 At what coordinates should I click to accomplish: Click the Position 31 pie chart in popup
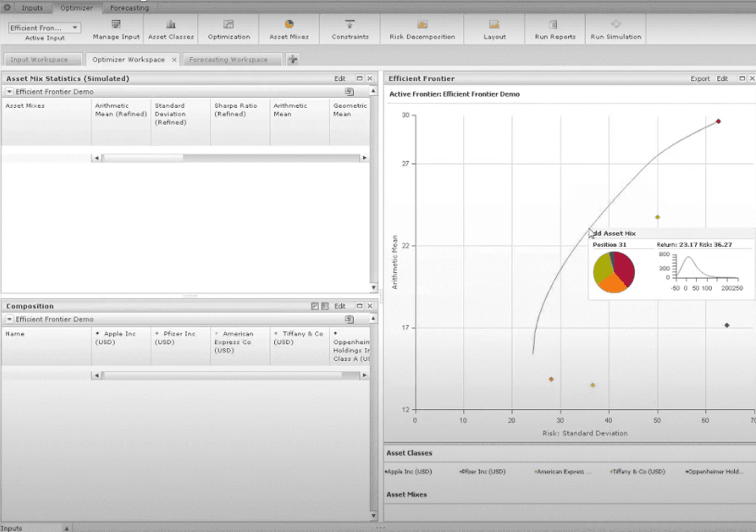pyautogui.click(x=614, y=272)
